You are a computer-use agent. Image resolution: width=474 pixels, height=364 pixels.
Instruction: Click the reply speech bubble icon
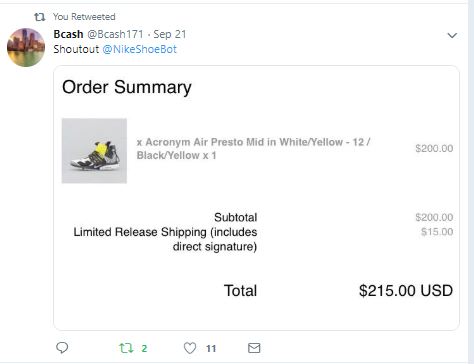pyautogui.click(x=62, y=348)
